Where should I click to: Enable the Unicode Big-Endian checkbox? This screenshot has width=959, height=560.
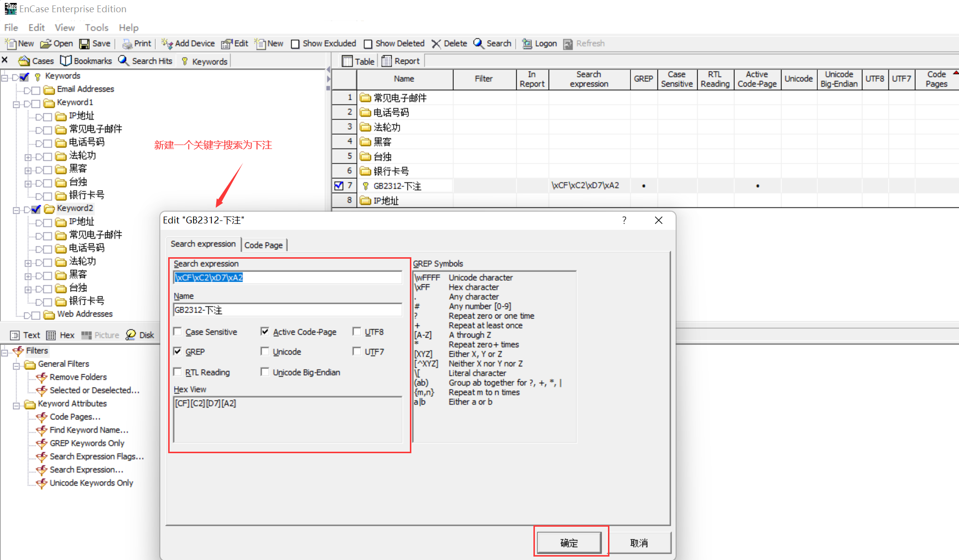click(265, 372)
